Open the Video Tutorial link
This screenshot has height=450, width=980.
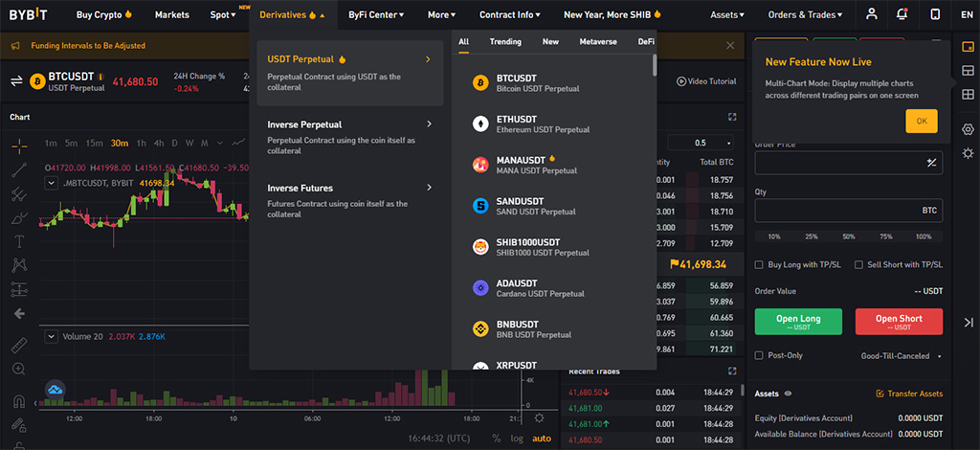click(x=706, y=81)
